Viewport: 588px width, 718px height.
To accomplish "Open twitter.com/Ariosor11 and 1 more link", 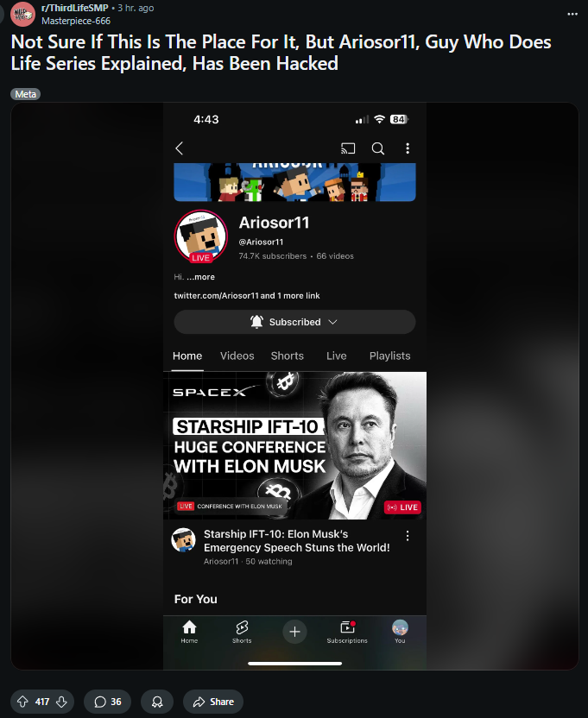I will [247, 296].
